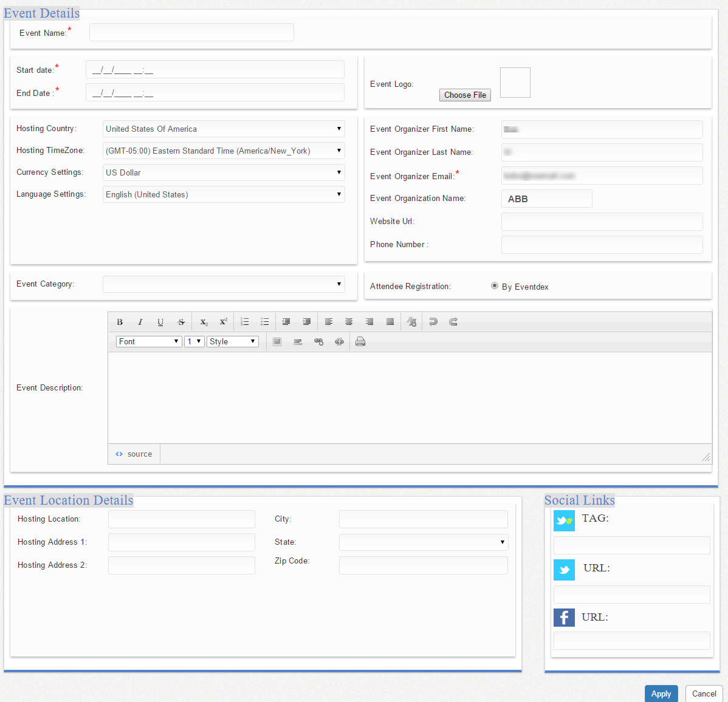Center align text
The image size is (728, 702).
click(x=349, y=321)
